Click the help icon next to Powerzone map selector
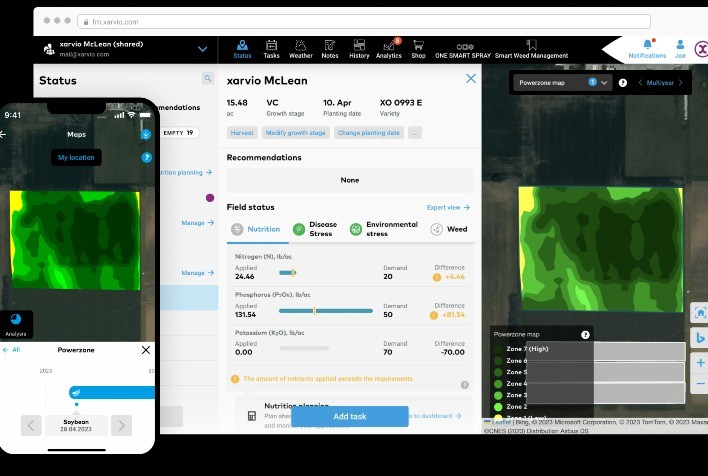Image resolution: width=708 pixels, height=476 pixels. click(x=622, y=83)
